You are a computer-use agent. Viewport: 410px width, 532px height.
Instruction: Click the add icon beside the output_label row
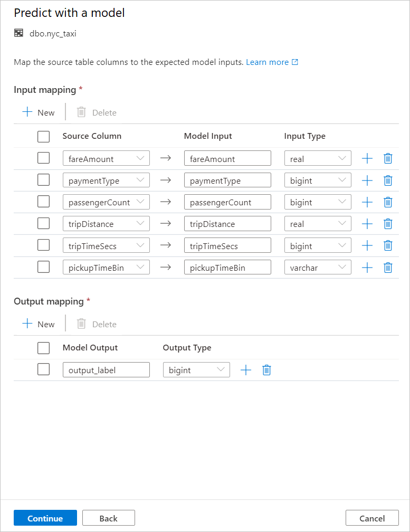tap(245, 369)
